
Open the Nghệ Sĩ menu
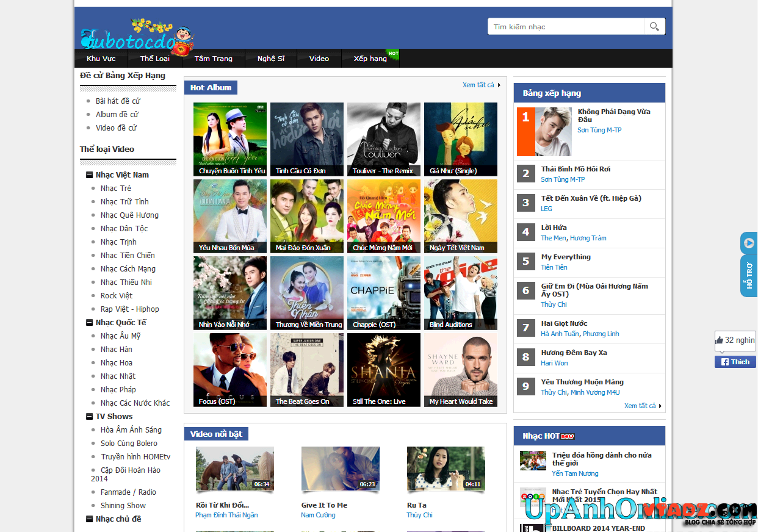tap(271, 59)
